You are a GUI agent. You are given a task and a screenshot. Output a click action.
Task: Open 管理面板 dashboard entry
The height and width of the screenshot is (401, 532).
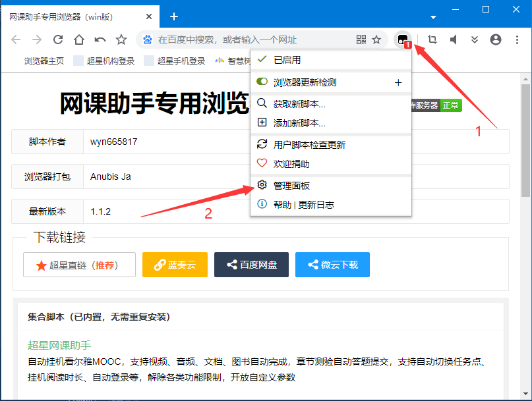pyautogui.click(x=331, y=186)
